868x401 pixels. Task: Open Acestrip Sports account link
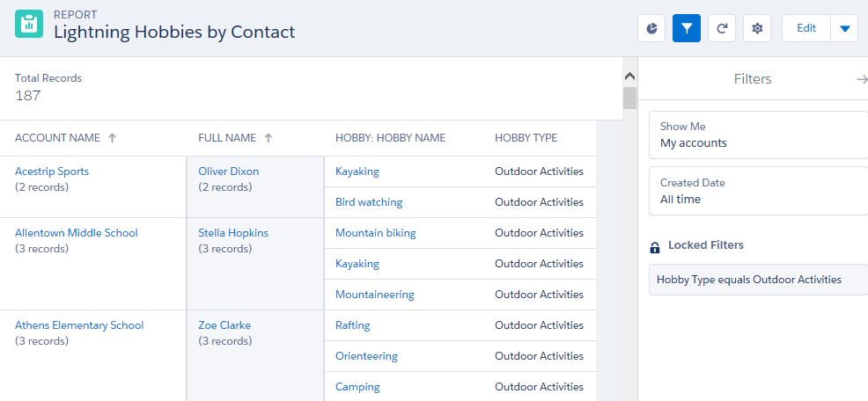pos(52,171)
